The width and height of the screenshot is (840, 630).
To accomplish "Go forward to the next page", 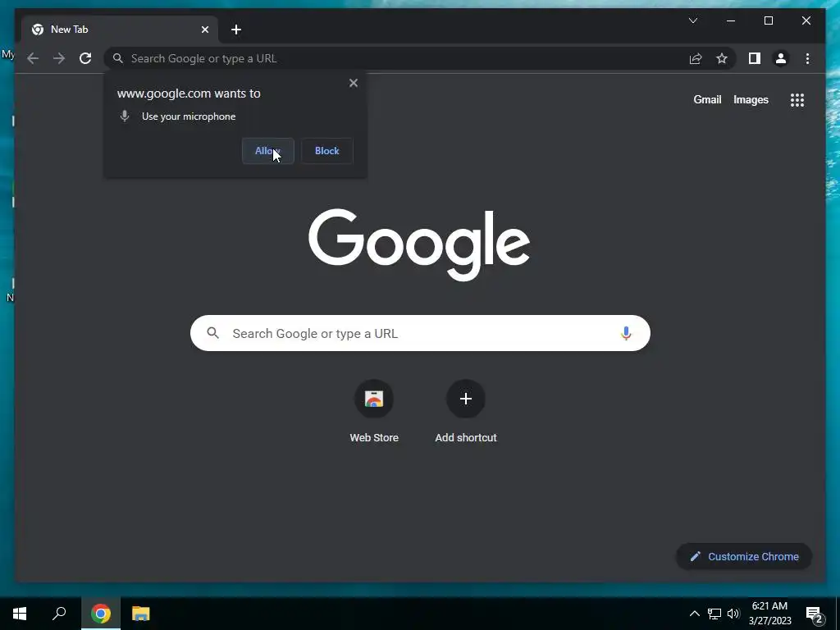I will click(59, 58).
